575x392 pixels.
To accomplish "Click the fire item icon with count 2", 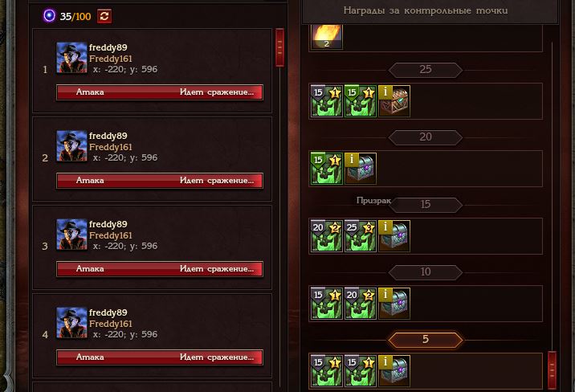I will coord(327,37).
